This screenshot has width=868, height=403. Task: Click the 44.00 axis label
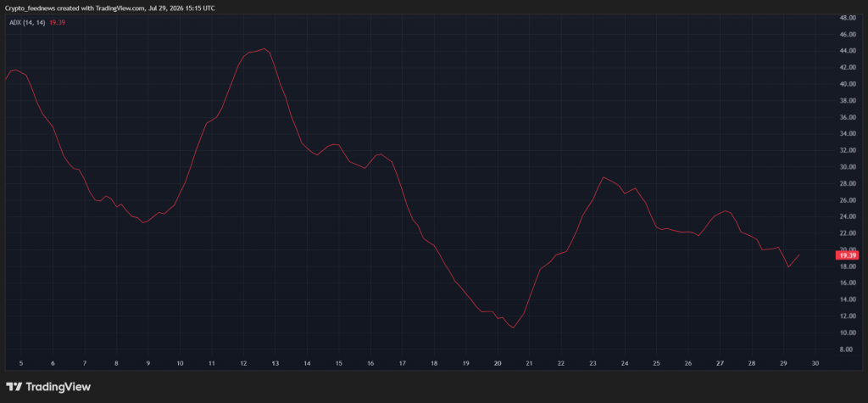849,51
